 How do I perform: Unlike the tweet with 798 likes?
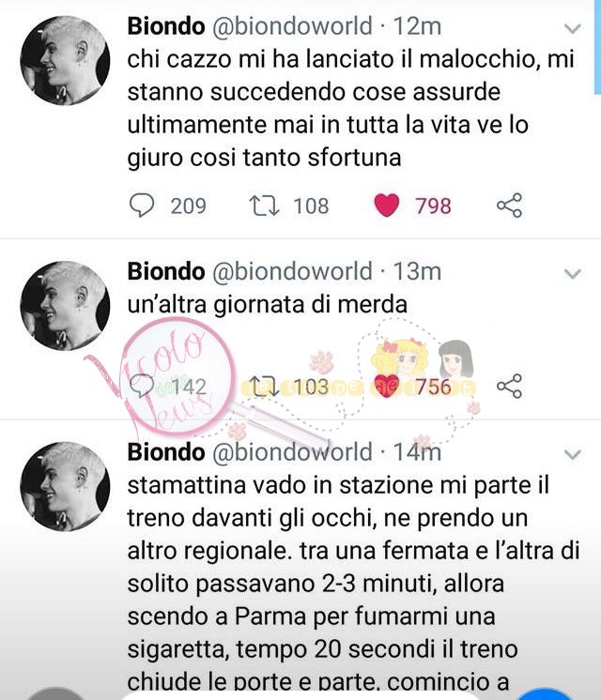pyautogui.click(x=387, y=205)
